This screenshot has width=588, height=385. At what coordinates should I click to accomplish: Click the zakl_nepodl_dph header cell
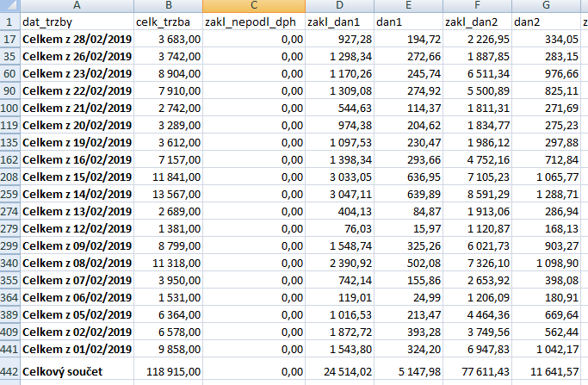(254, 22)
